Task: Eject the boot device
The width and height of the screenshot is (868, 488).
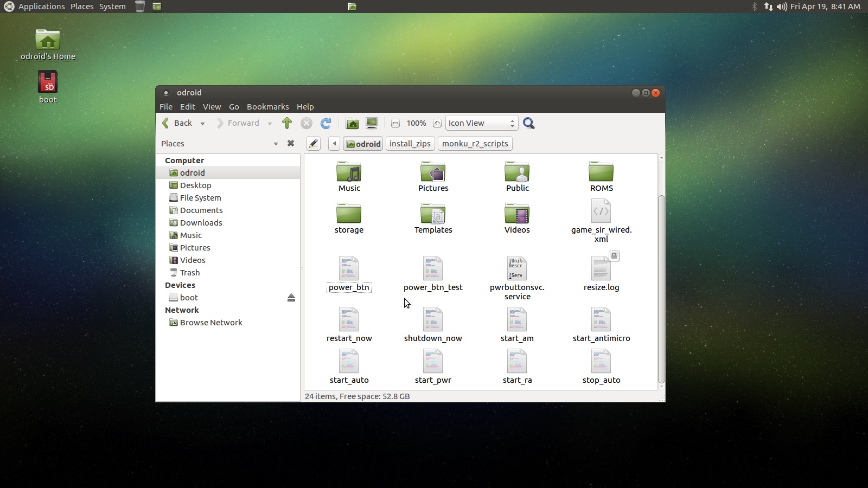Action: (x=291, y=297)
